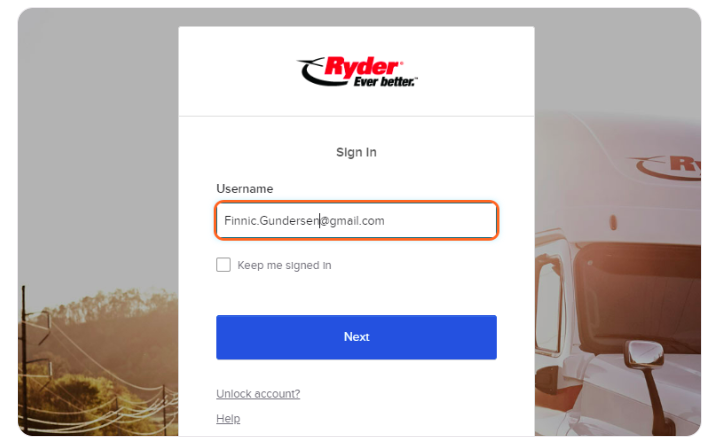Click the Keep me signed in label
This screenshot has height=448, width=709.
point(284,265)
